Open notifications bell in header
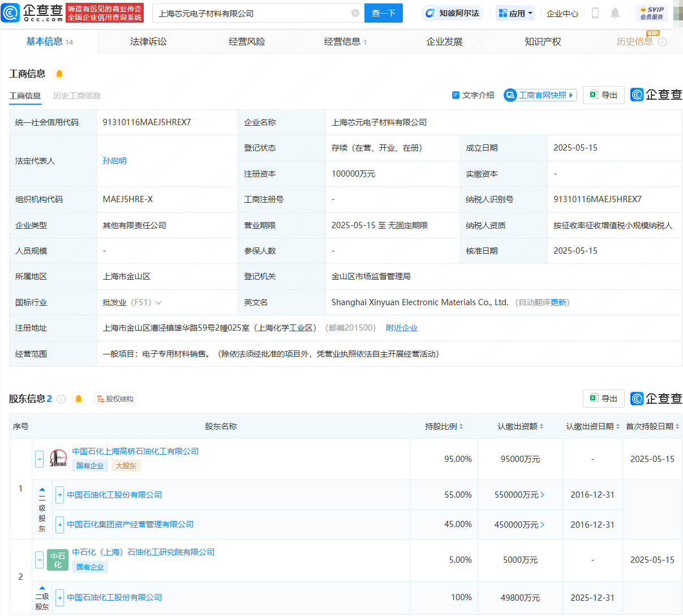Viewport: 683px width, 616px height. tap(615, 13)
